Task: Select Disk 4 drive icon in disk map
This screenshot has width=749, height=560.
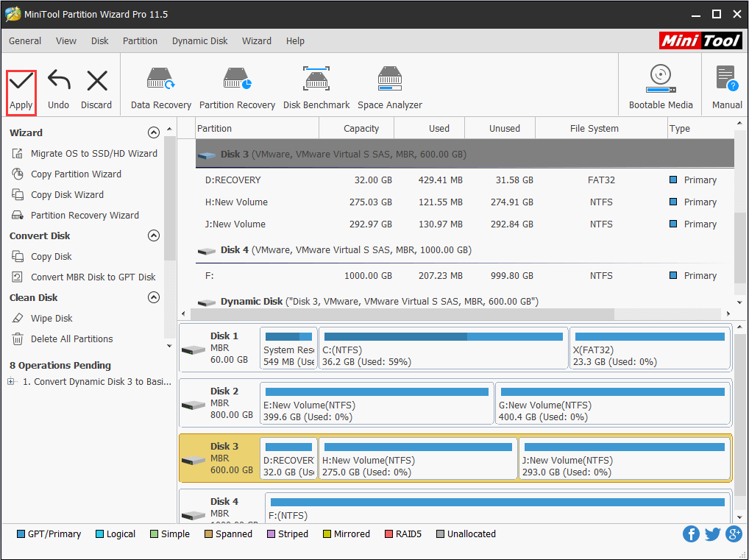Action: tap(194, 516)
